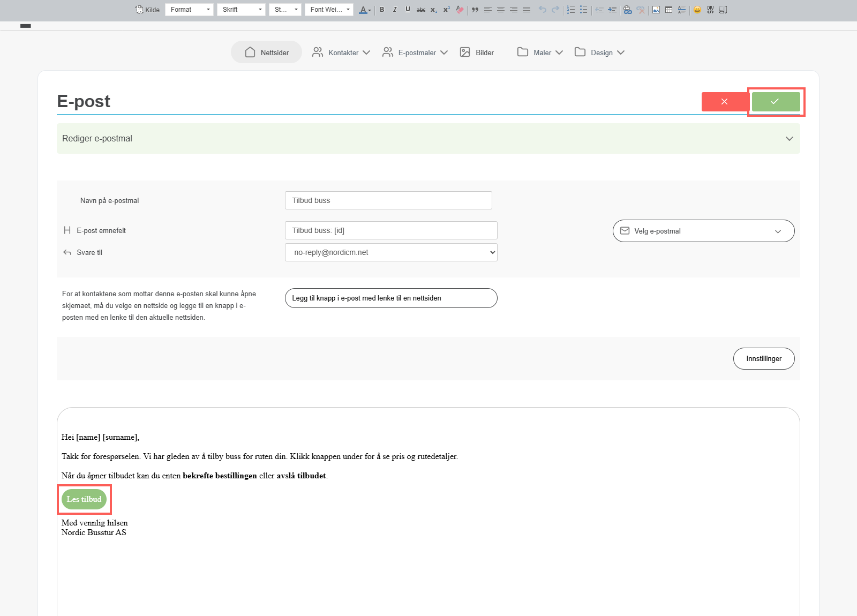Apply subscript formatting

pos(434,10)
